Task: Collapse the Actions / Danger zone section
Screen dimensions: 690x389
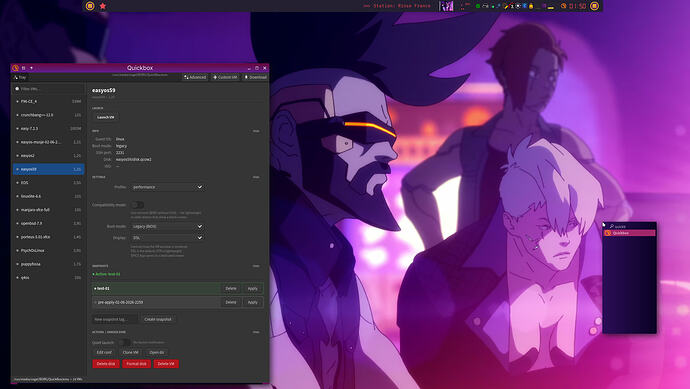Action: coord(256,332)
